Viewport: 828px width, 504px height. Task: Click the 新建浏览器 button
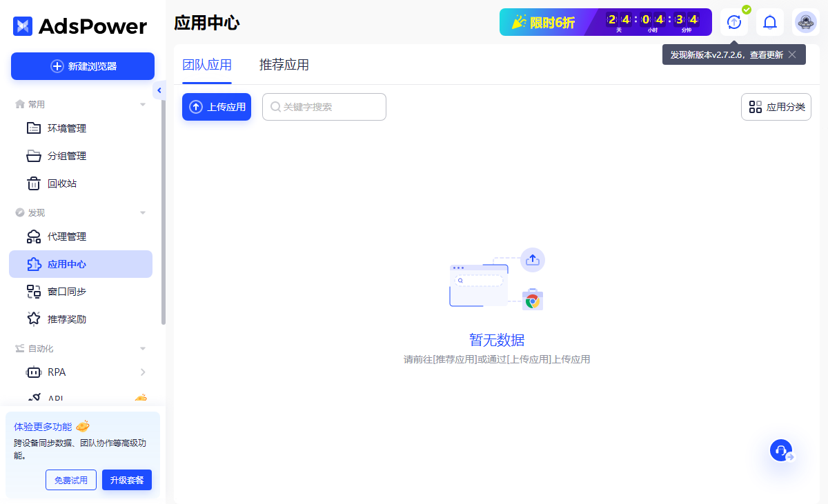[83, 66]
